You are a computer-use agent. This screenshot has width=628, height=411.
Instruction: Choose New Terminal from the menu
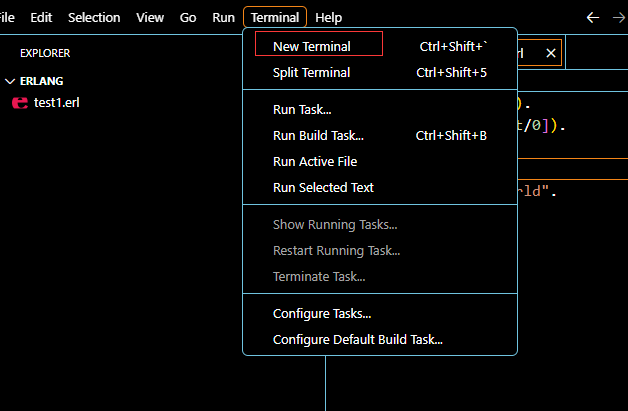[312, 46]
